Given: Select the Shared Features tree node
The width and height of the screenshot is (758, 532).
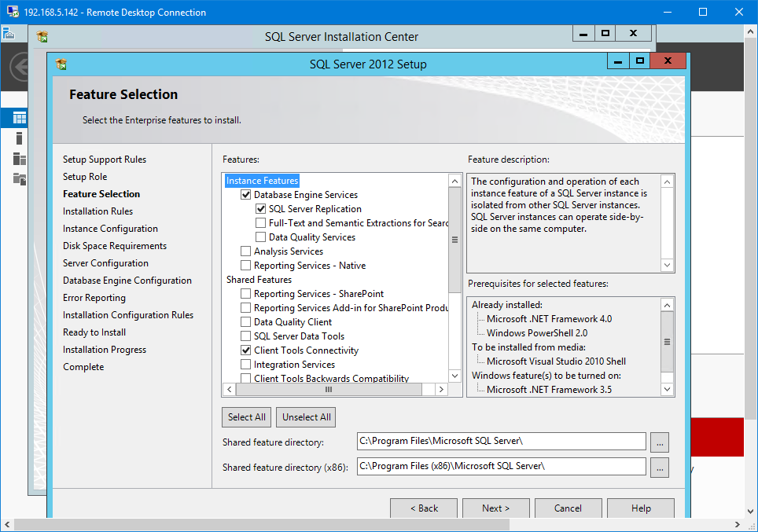Looking at the screenshot, I should click(259, 279).
